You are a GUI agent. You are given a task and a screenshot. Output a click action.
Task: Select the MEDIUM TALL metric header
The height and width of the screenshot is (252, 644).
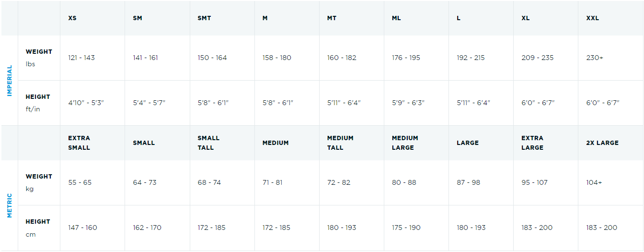click(340, 143)
